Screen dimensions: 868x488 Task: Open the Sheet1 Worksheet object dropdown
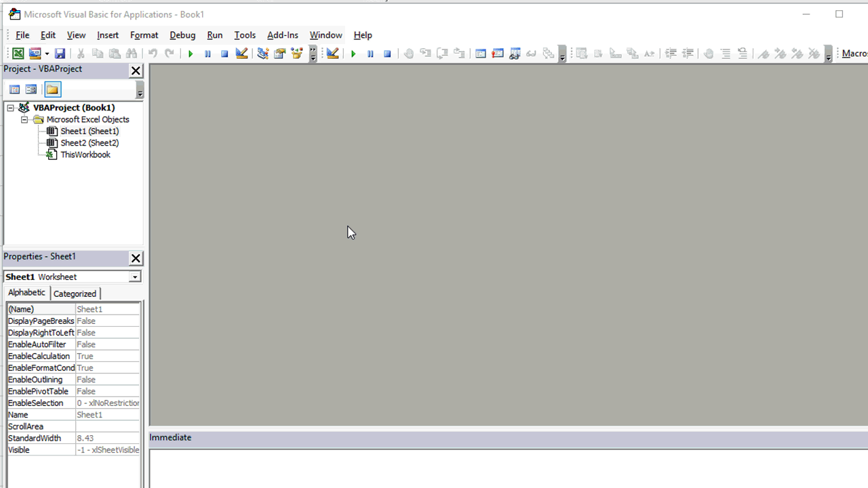point(134,277)
